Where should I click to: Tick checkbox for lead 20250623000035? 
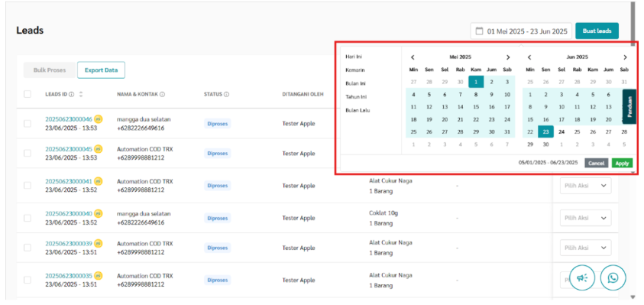pos(28,280)
